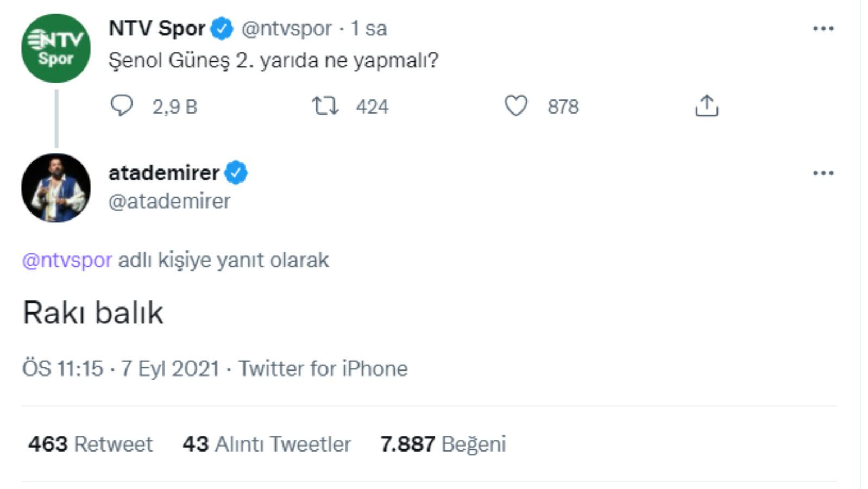
Task: Click the reply icon on NTV Spor tweet
Action: point(122,106)
